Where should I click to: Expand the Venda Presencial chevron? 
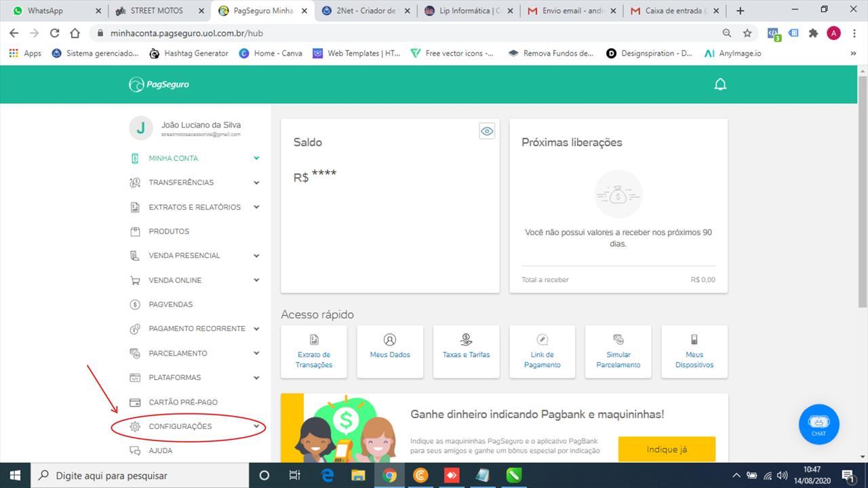[x=256, y=256]
